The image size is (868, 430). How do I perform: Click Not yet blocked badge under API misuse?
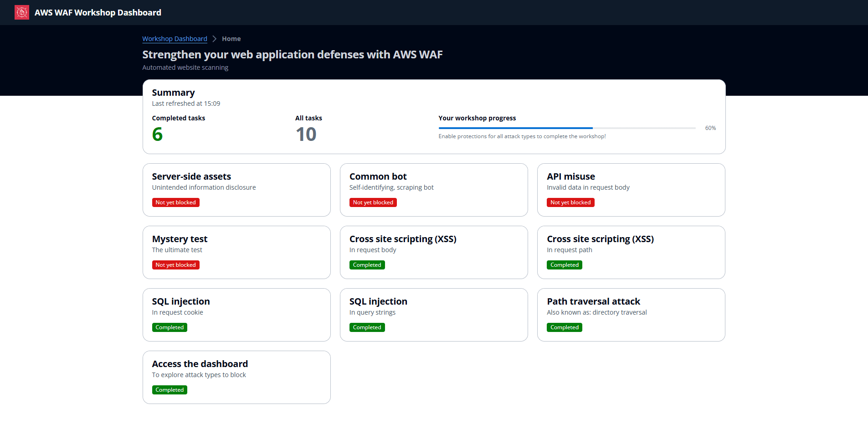(570, 202)
